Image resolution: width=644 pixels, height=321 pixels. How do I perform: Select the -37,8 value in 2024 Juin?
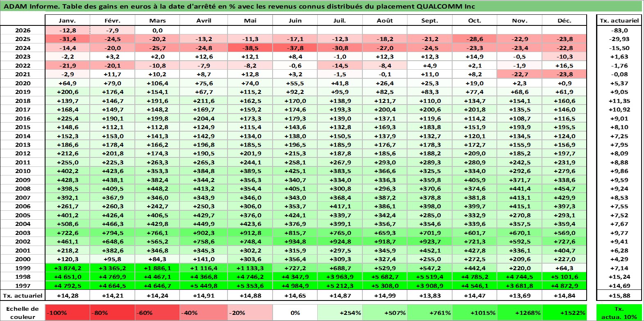point(295,48)
